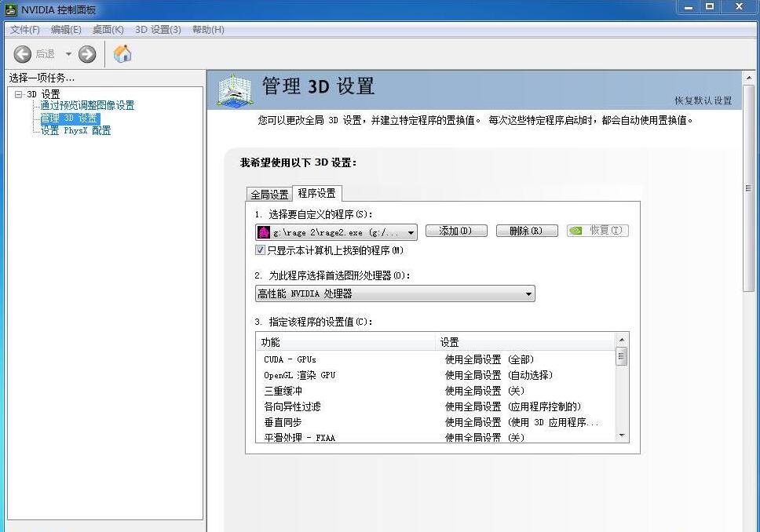
Task: Click the rage2.exe program icon in combo
Action: point(264,232)
